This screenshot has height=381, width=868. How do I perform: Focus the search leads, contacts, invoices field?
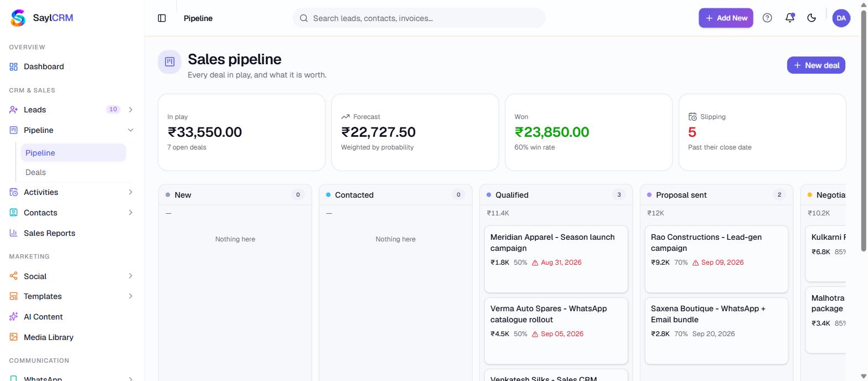click(419, 18)
